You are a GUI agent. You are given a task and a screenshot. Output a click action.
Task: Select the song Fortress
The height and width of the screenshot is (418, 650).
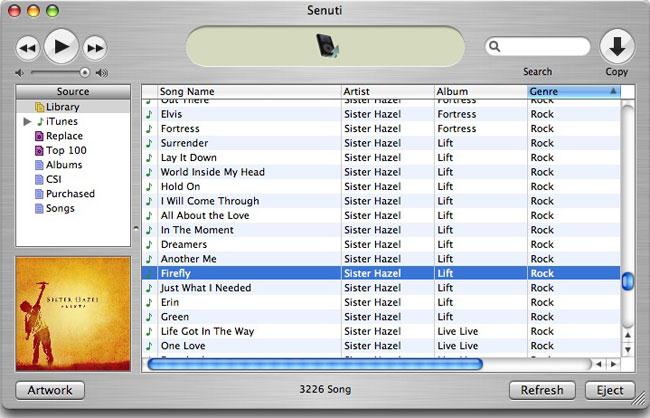tap(180, 129)
